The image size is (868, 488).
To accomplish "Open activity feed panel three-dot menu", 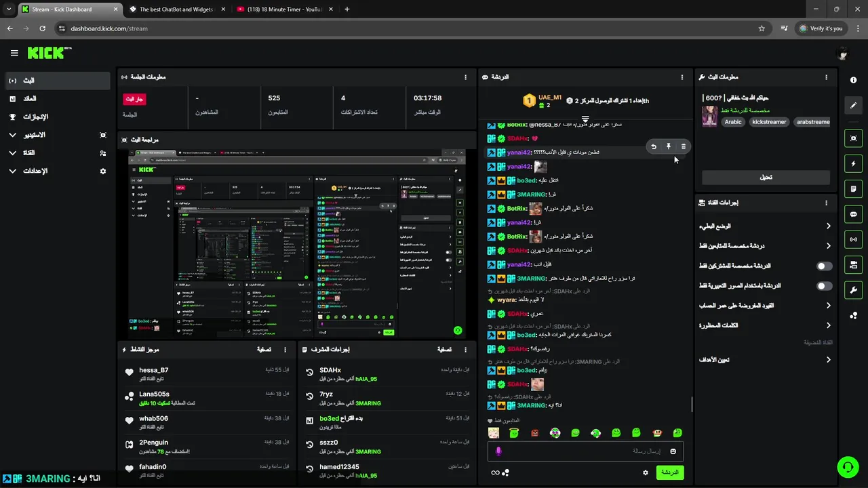I will point(285,350).
